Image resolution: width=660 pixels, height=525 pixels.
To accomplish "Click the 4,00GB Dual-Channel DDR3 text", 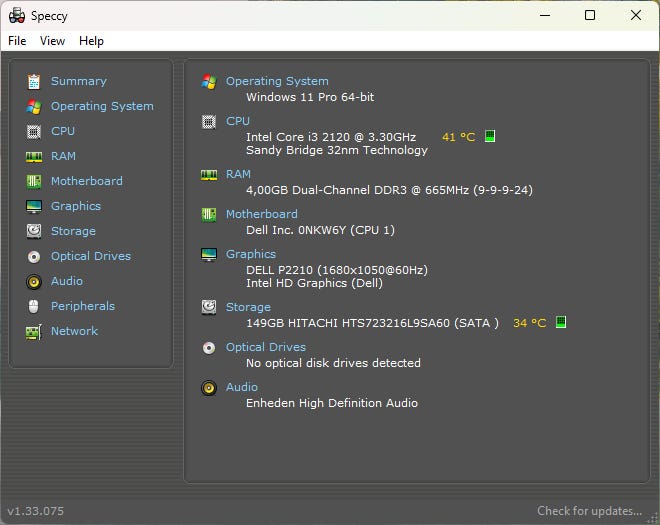I will pos(389,190).
